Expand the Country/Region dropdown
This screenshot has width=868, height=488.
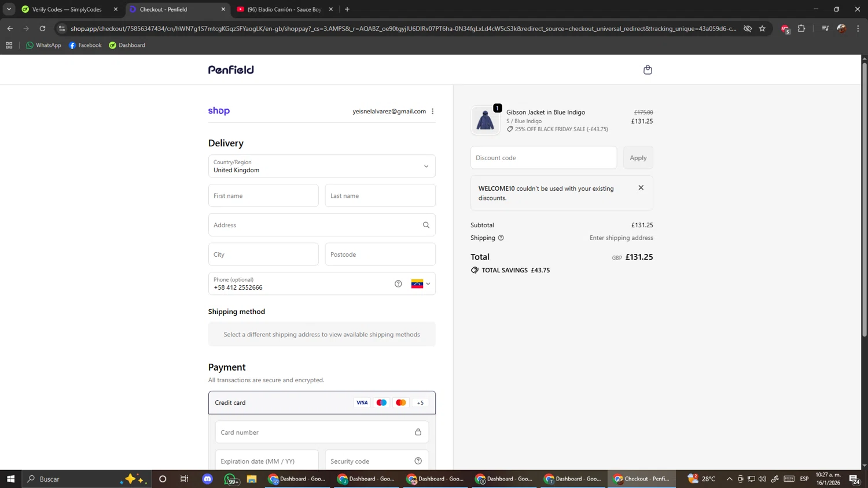tap(322, 166)
